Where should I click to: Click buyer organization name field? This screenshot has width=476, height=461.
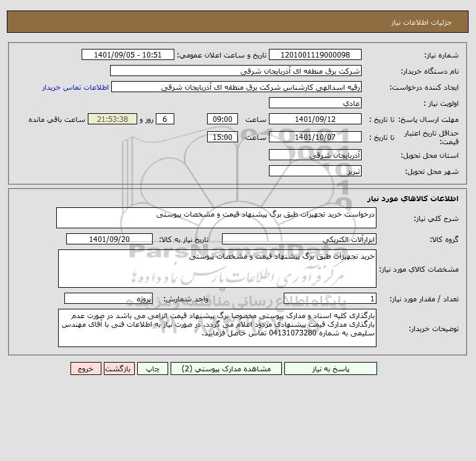tap(236, 71)
